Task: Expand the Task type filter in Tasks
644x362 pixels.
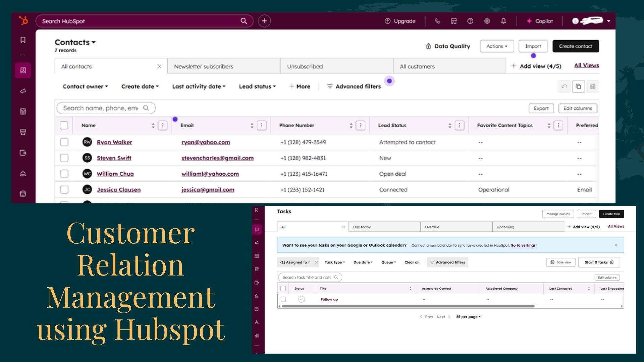Action: [335, 262]
